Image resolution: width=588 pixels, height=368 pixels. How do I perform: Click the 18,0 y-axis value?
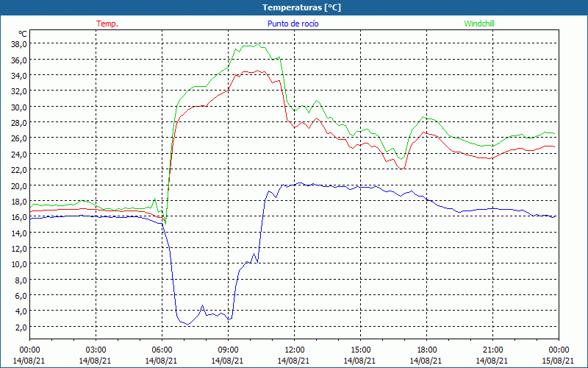[x=19, y=201]
